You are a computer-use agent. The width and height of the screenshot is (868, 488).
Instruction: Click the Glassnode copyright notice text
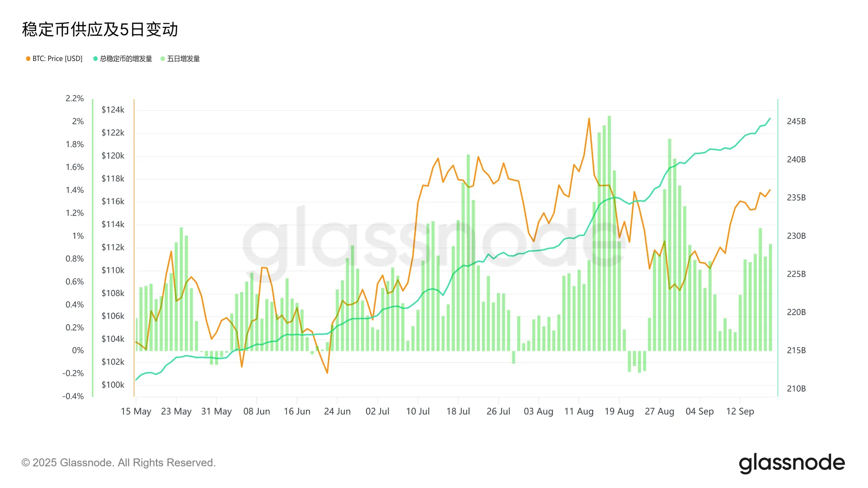119,463
